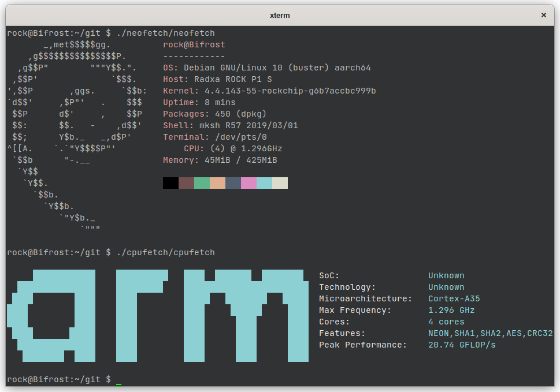Click the Cortex-A35 value
Image resolution: width=560 pixels, height=392 pixels.
click(x=454, y=298)
